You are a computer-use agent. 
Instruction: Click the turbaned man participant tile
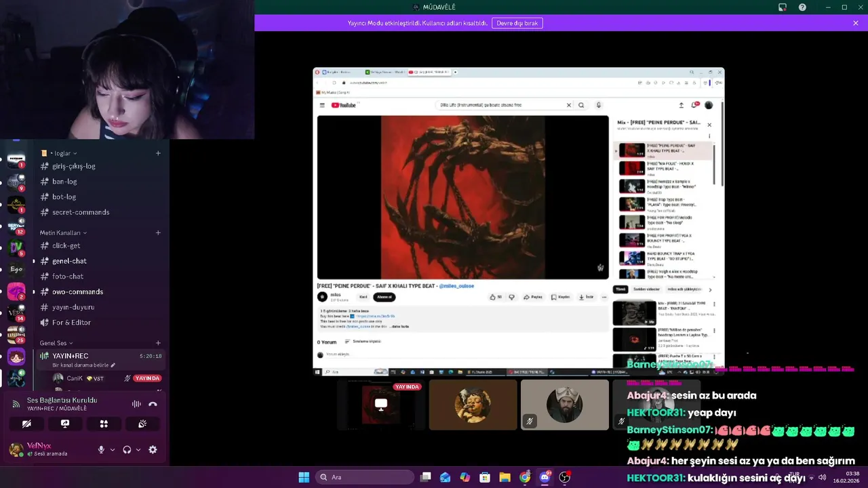(x=565, y=405)
